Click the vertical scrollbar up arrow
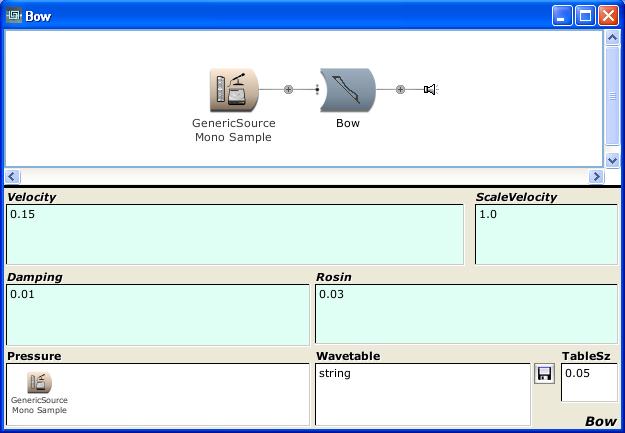This screenshot has height=433, width=625. (613, 38)
